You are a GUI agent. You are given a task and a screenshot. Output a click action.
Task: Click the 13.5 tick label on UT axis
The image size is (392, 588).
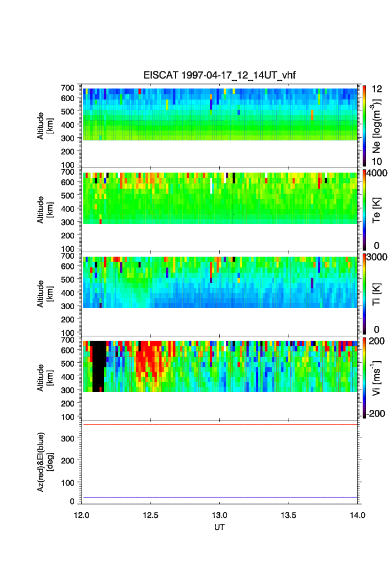(x=288, y=515)
